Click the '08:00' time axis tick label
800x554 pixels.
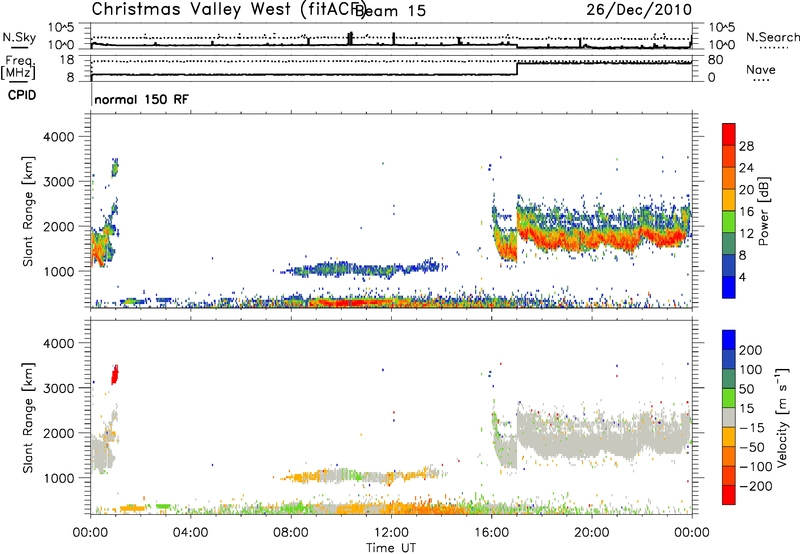point(290,533)
